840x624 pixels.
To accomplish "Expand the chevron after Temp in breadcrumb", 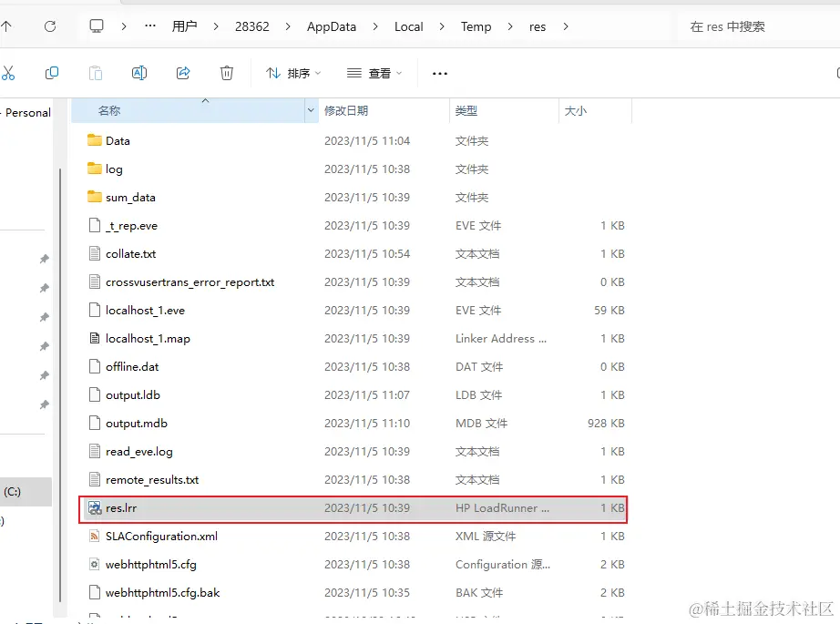I will (x=510, y=26).
